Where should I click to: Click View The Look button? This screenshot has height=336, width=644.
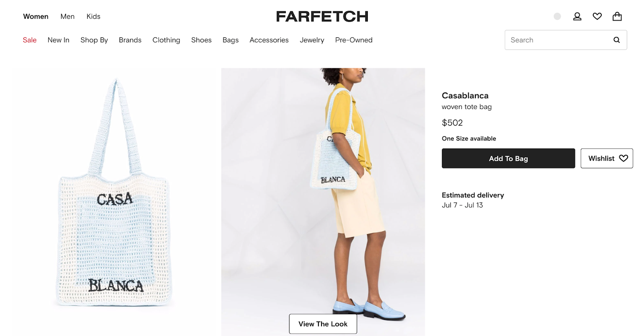point(323,324)
